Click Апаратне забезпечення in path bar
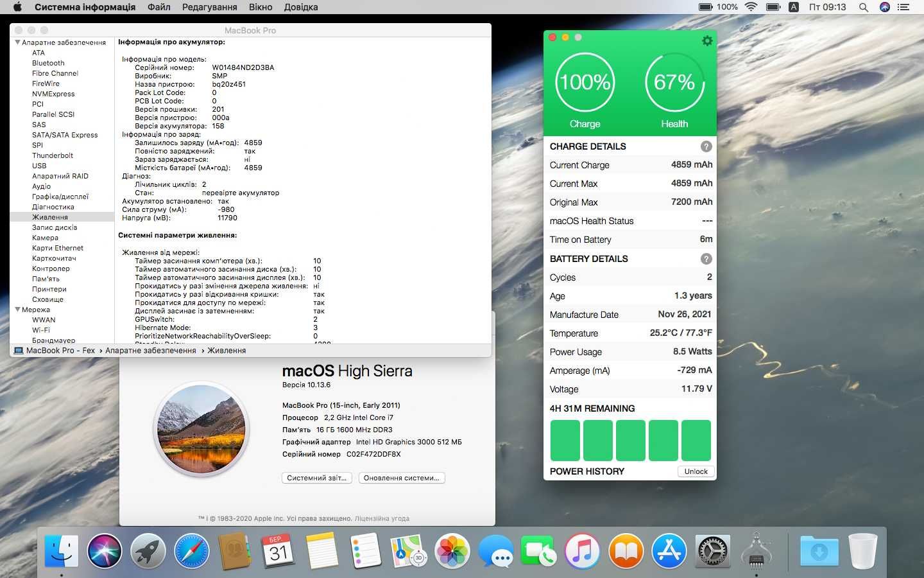 click(151, 351)
